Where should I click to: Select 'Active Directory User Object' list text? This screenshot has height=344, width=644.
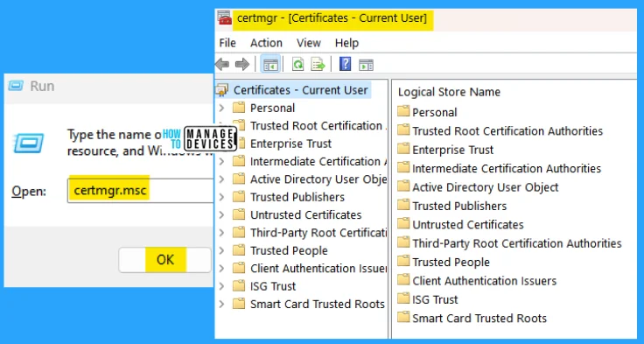(x=486, y=187)
